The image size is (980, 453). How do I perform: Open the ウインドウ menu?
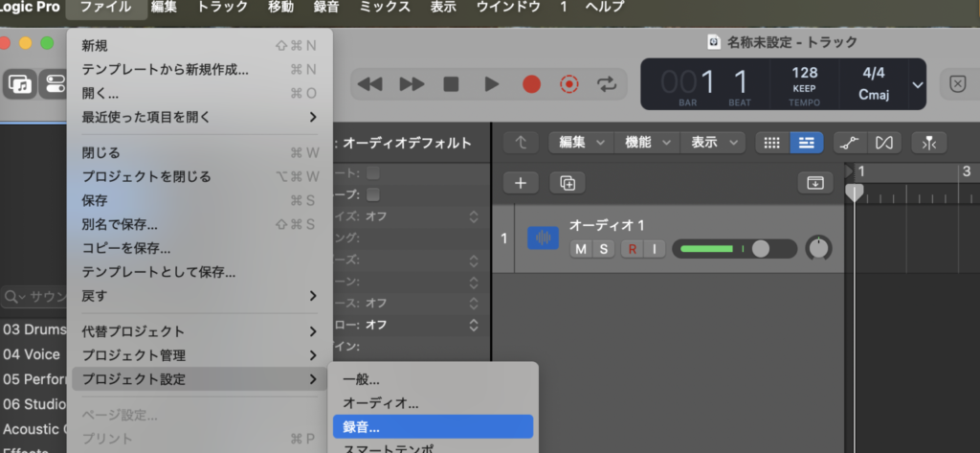click(508, 8)
